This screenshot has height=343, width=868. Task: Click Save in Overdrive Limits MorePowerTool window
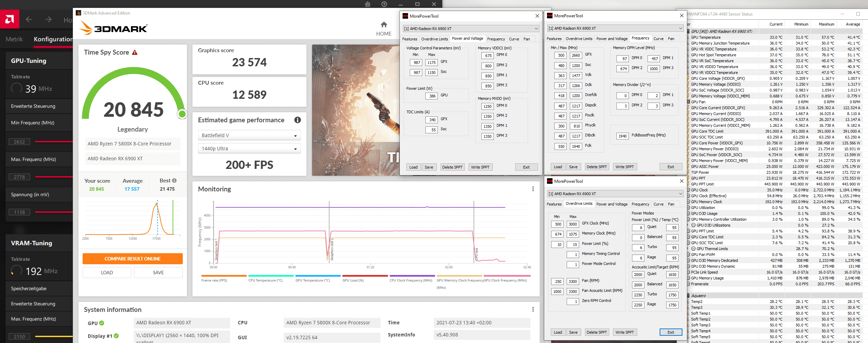tap(573, 332)
